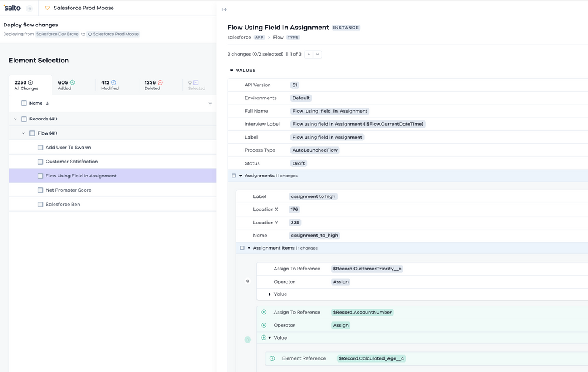Check the Assignments section checkbox
This screenshot has height=372, width=588.
(232, 175)
